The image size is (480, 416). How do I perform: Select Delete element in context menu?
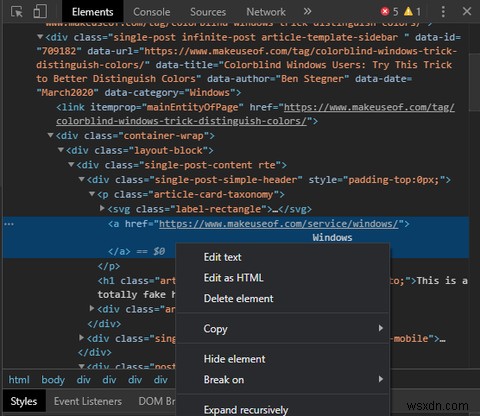[282, 299]
